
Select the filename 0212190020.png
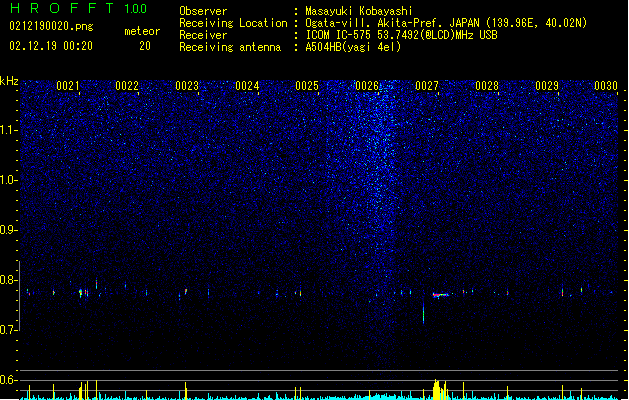(51, 26)
